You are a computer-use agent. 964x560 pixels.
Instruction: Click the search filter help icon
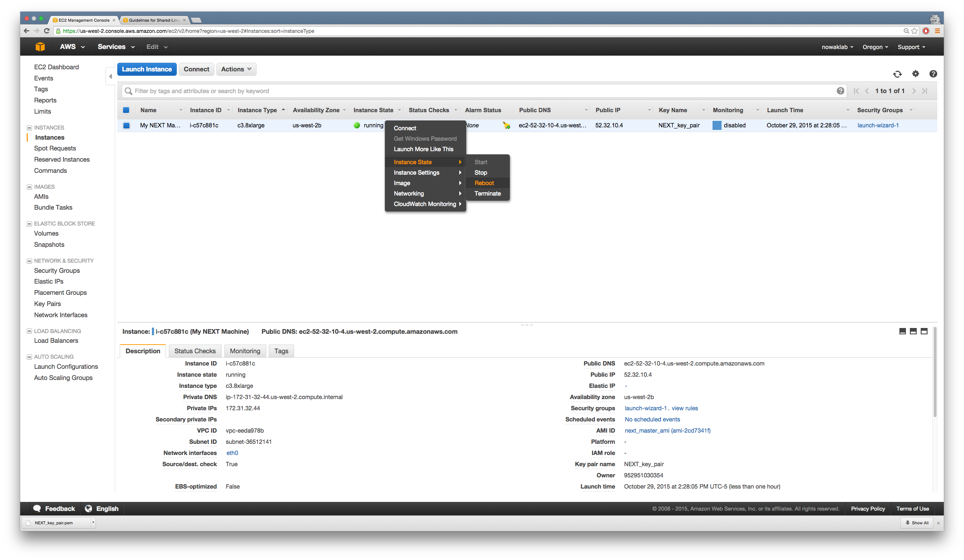click(840, 91)
